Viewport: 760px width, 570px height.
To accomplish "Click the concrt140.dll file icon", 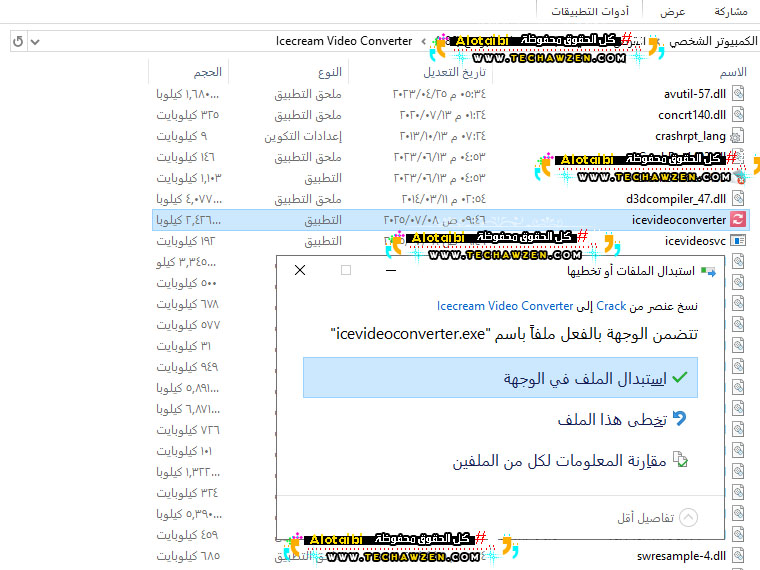I will [738, 115].
